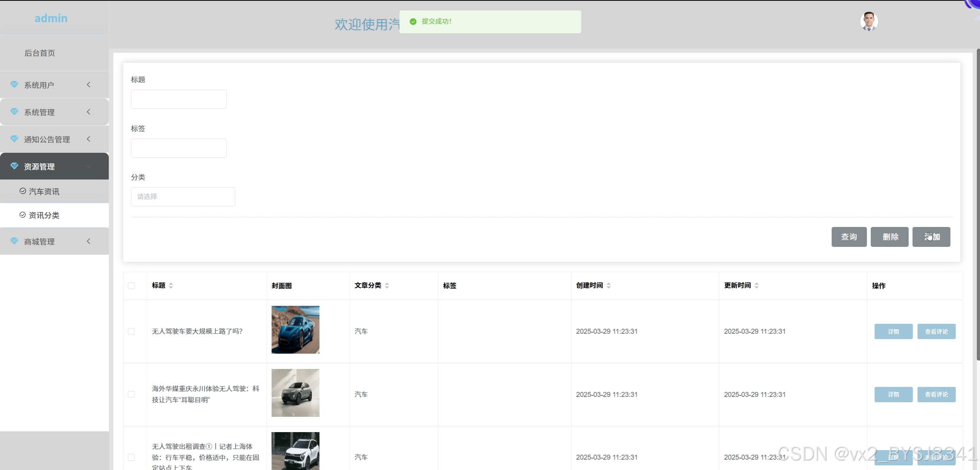Select the 海外华媒重庆永川 article row checkbox

pos(131,395)
